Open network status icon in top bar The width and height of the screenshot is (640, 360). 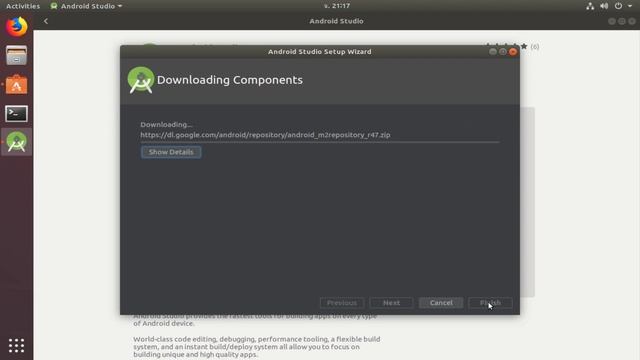pos(590,6)
